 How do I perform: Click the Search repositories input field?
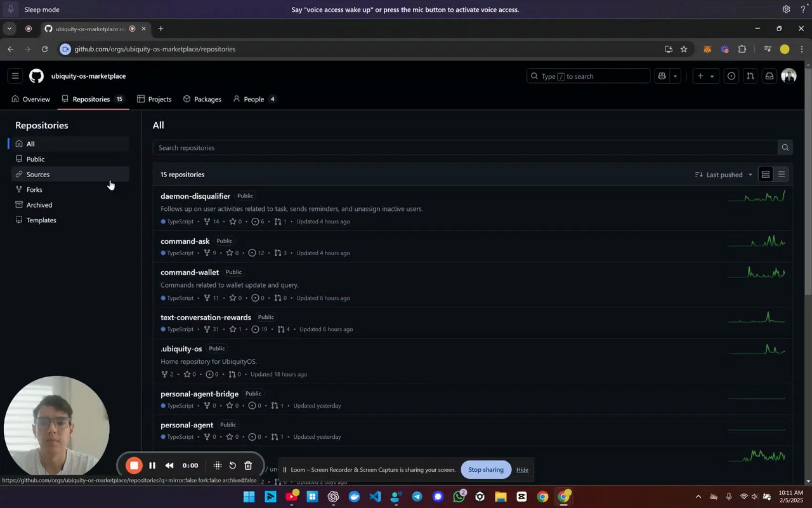point(465,148)
